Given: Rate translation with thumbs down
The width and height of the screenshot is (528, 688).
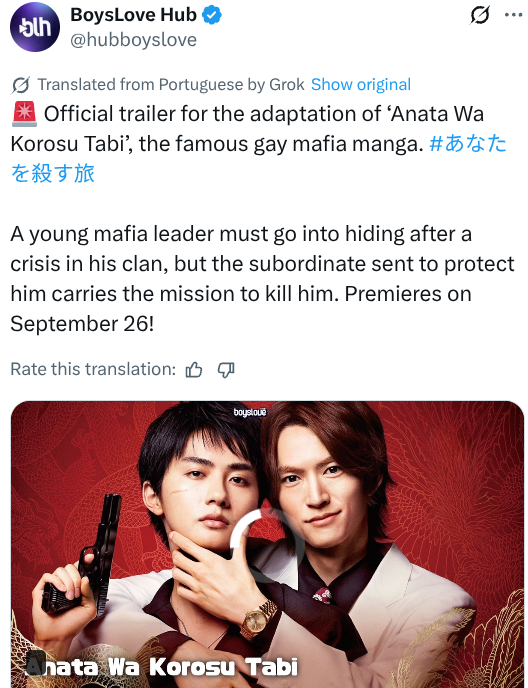Looking at the screenshot, I should coord(226,370).
